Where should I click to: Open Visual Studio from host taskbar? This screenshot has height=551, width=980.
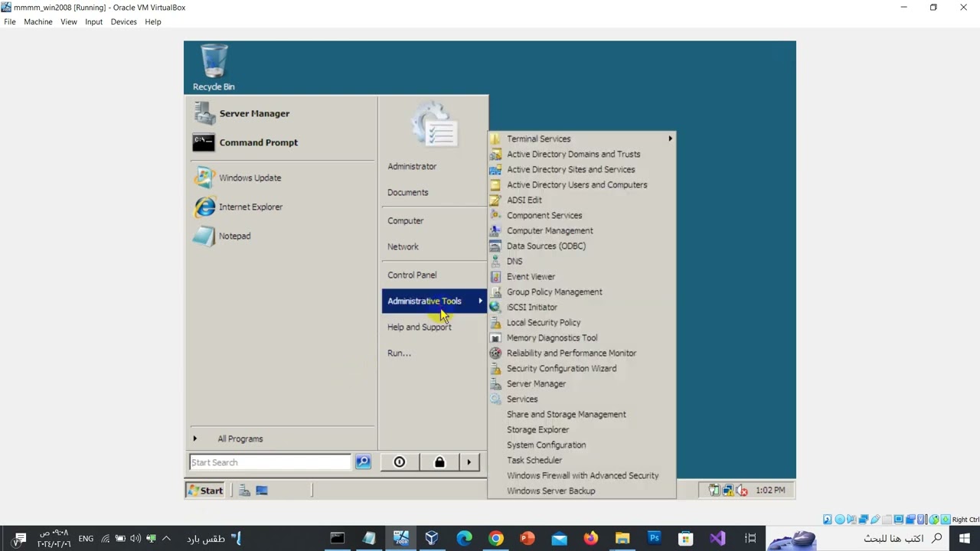click(x=717, y=538)
